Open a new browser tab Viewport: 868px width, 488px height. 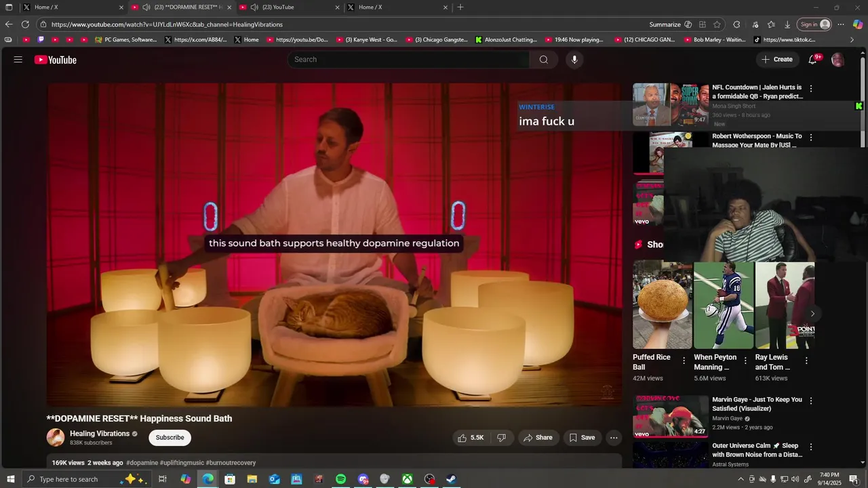point(460,7)
